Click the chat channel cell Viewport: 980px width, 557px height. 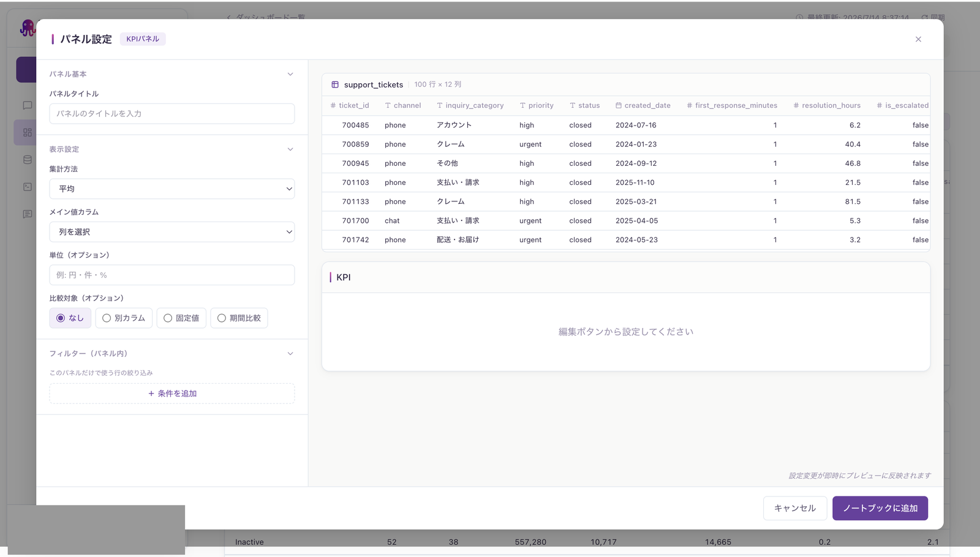point(392,220)
